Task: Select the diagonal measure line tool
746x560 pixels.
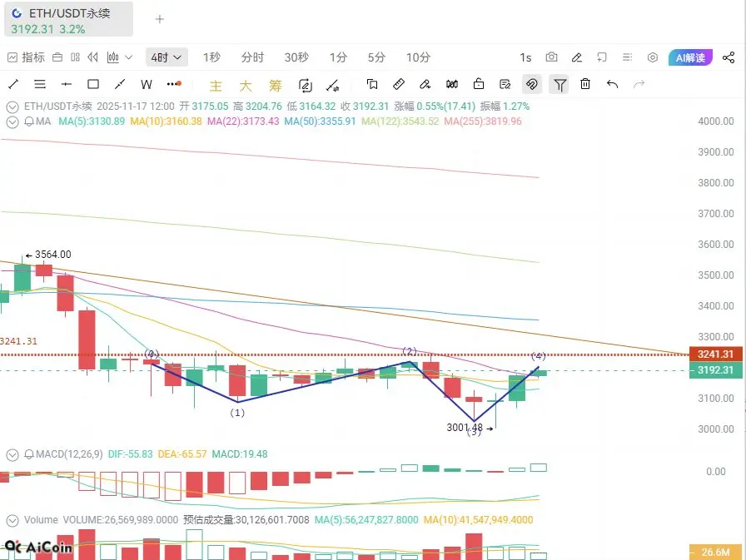Action: tap(120, 85)
